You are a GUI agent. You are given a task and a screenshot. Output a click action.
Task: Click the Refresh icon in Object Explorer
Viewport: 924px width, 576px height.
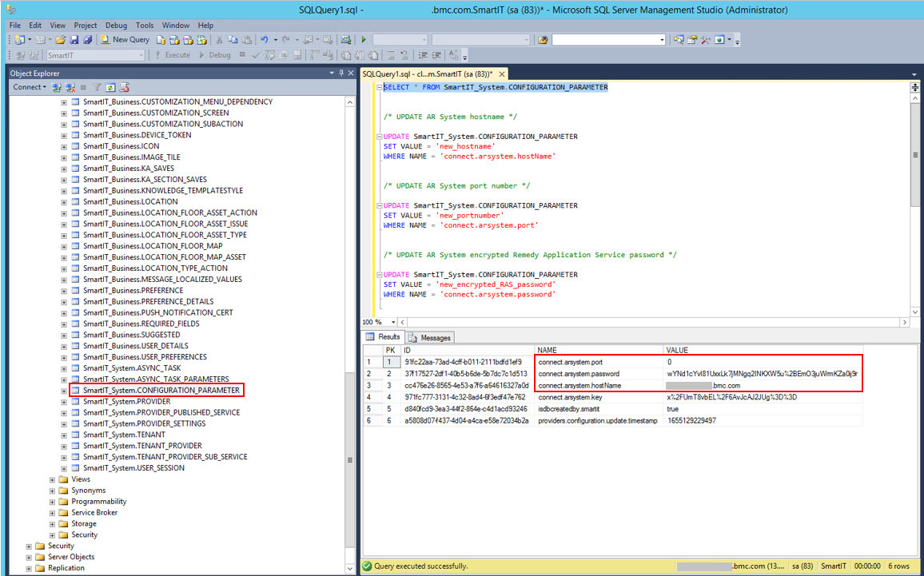pyautogui.click(x=110, y=87)
